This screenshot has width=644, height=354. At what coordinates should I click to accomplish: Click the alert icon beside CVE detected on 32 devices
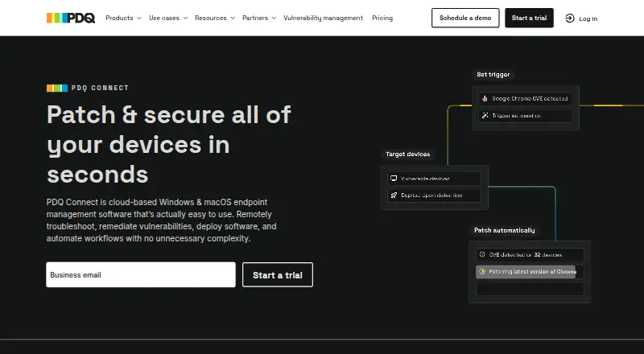tap(482, 254)
